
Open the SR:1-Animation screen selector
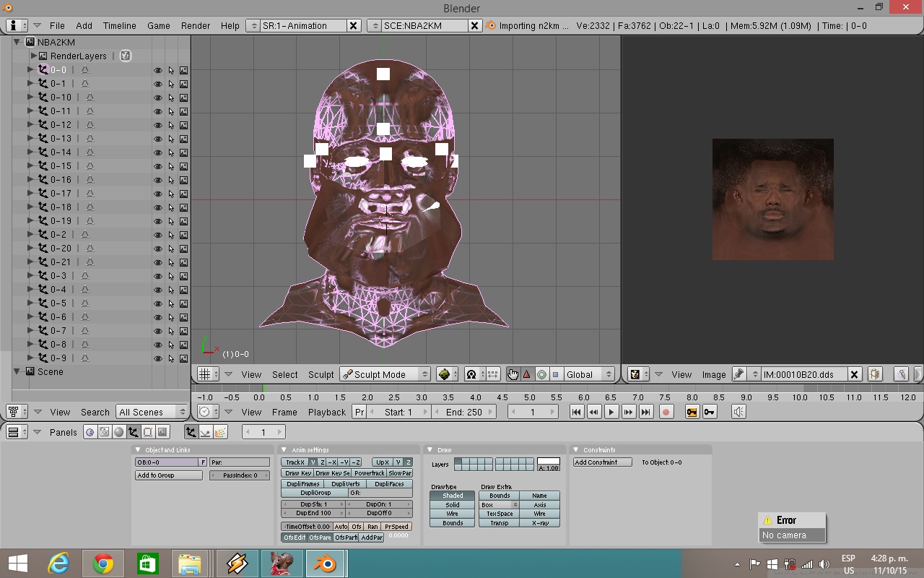click(253, 25)
